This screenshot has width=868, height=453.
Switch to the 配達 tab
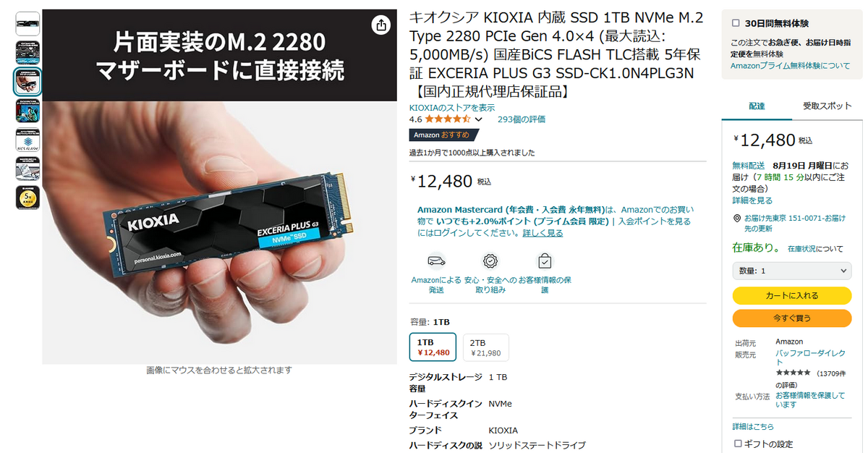pos(757,106)
